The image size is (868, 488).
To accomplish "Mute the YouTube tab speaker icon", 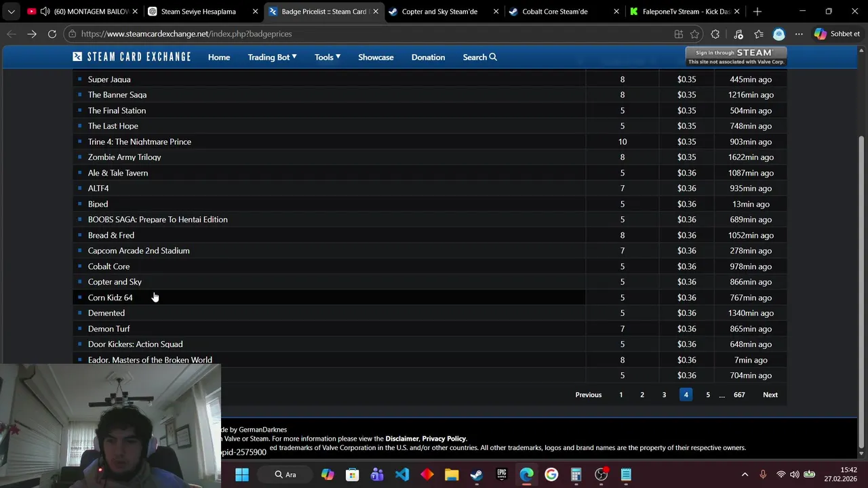I will click(45, 12).
